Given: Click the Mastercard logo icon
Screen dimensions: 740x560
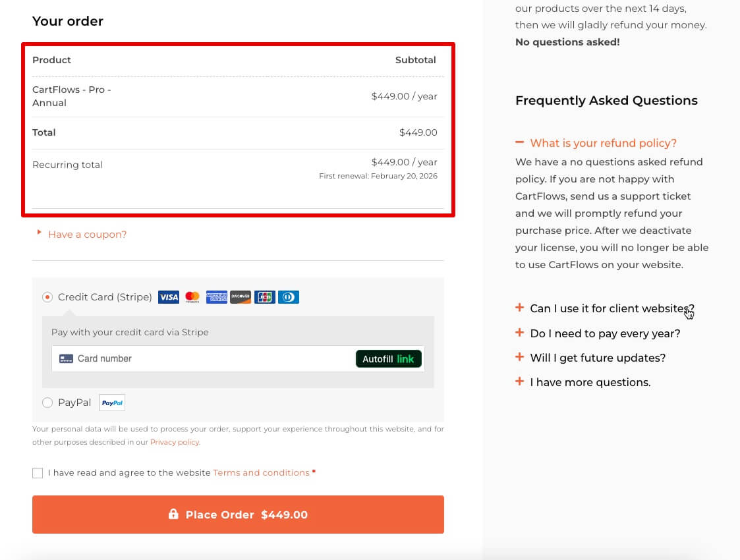Looking at the screenshot, I should (x=192, y=297).
